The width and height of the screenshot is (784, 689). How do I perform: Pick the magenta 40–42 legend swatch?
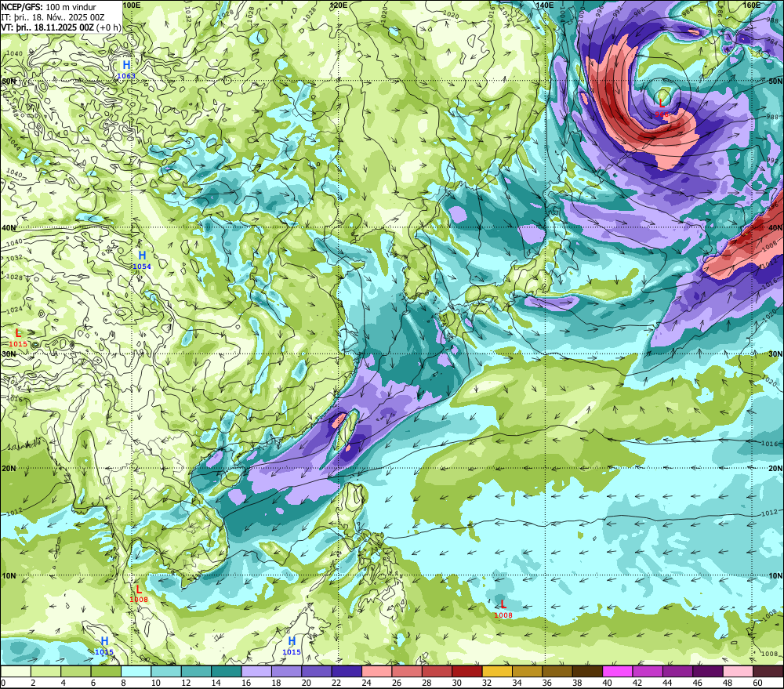point(618,671)
